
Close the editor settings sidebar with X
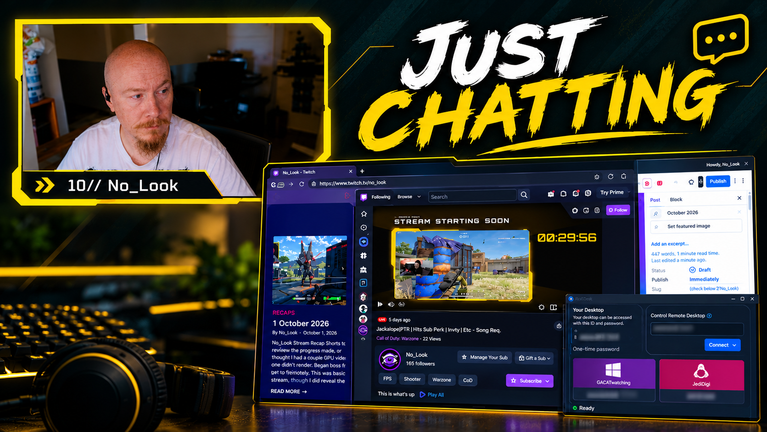(x=739, y=198)
